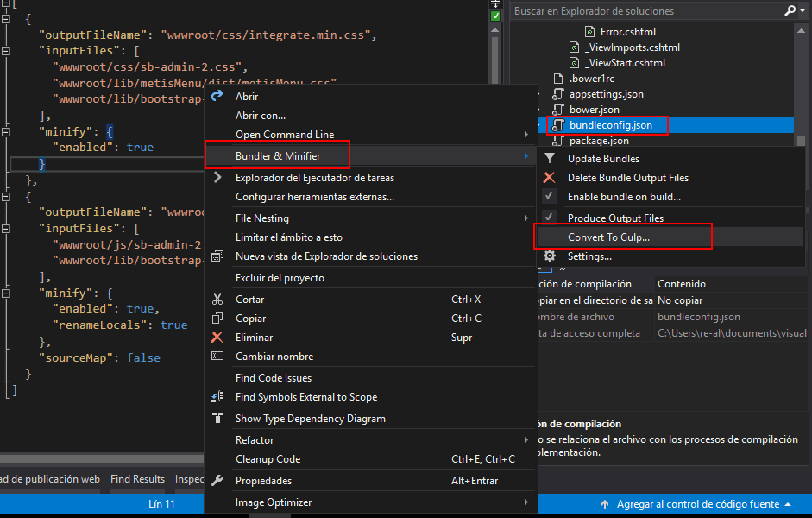This screenshot has width=812, height=518.
Task: Click the Cortar scissors icon
Action: [217, 299]
